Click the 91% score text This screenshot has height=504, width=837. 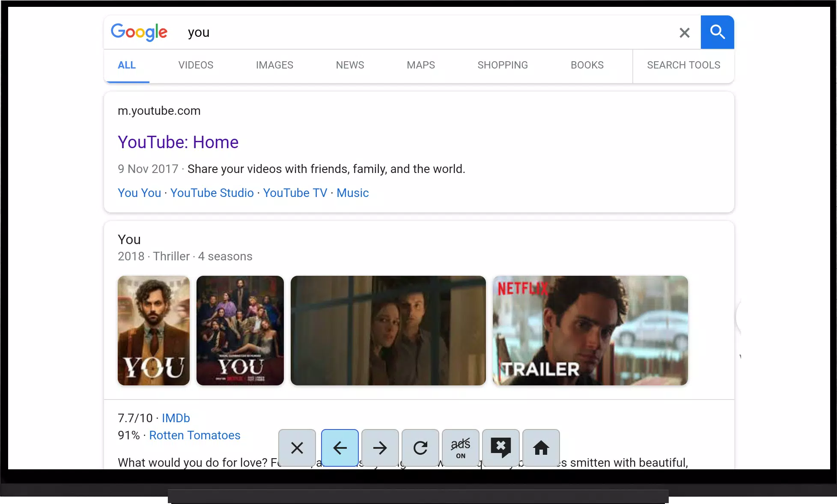(x=129, y=435)
